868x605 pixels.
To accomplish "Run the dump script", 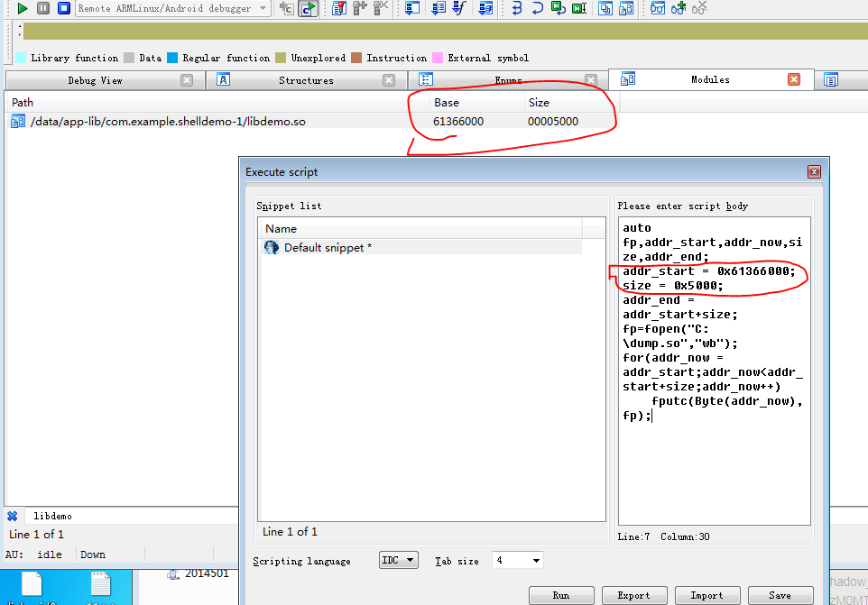I will (561, 595).
